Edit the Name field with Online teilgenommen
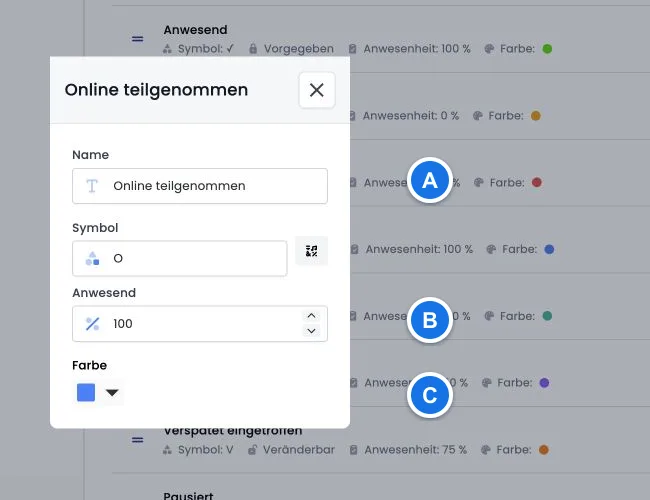 (200, 186)
